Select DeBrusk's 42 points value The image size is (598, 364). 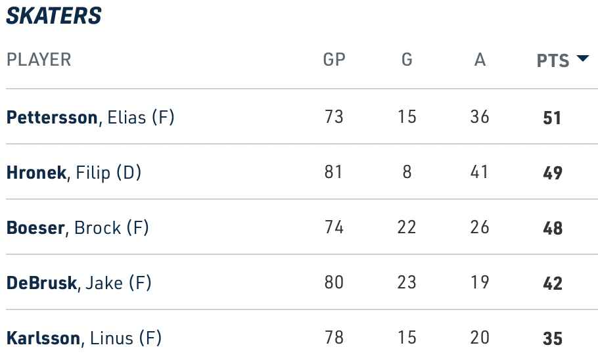click(x=553, y=284)
